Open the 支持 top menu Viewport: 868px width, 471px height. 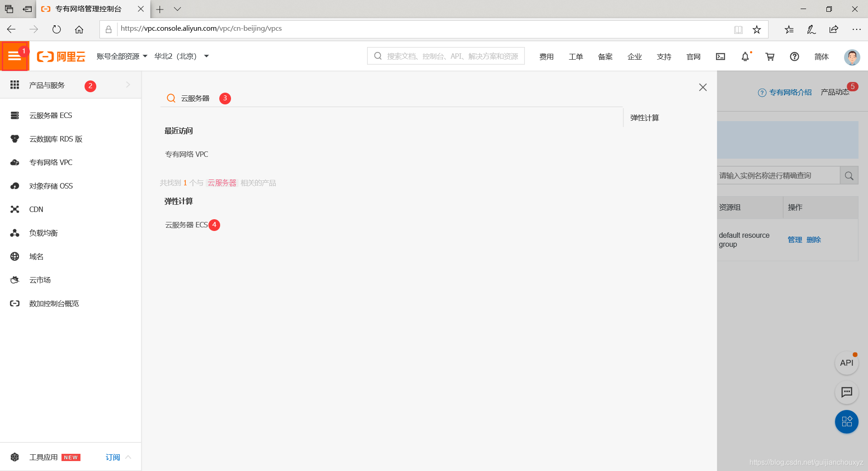point(664,57)
